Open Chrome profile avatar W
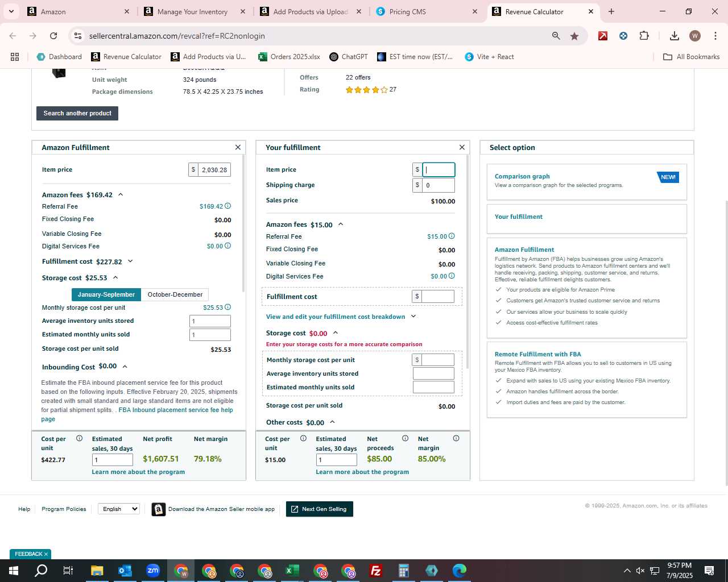The width and height of the screenshot is (728, 582). tap(695, 36)
